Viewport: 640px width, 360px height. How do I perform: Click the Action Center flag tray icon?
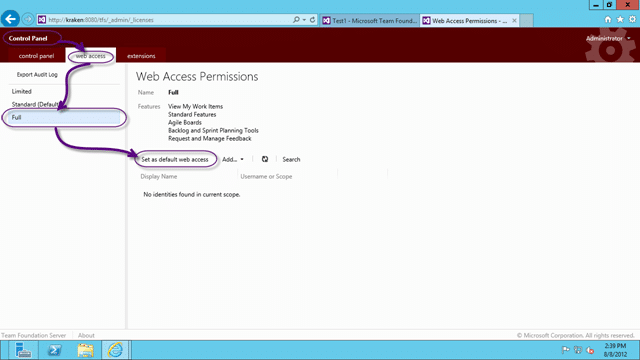[565, 350]
